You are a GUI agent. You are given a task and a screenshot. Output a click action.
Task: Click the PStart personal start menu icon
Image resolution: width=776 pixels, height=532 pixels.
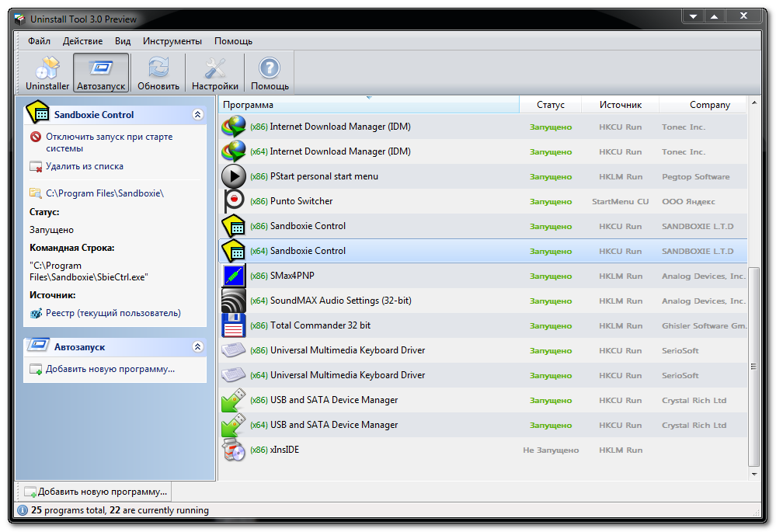click(x=234, y=176)
